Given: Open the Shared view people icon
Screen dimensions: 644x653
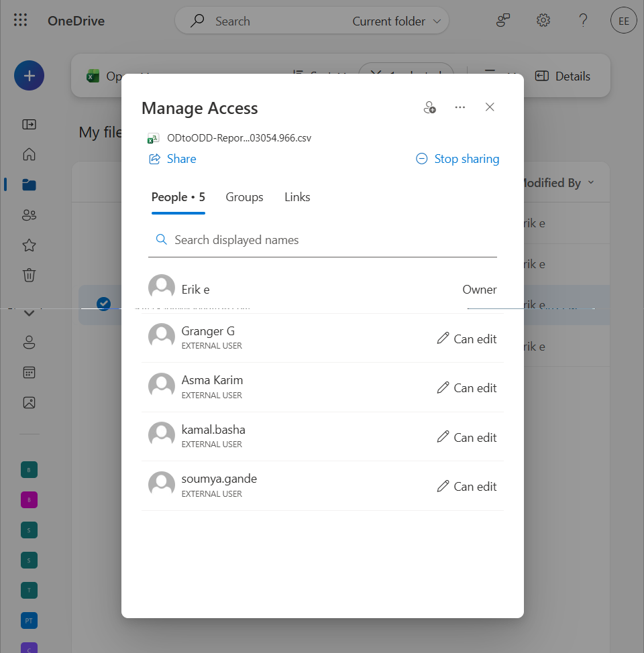Looking at the screenshot, I should [29, 215].
